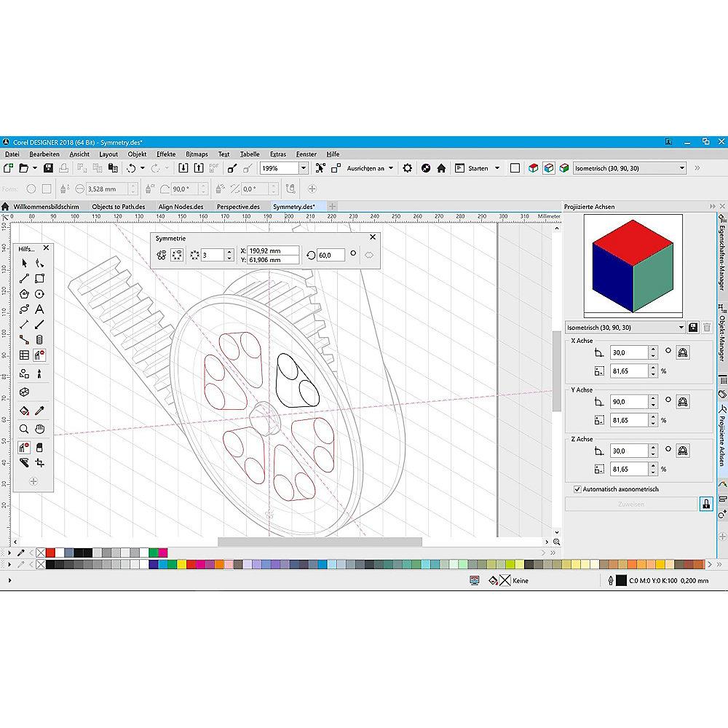Save the projection preset with the disk icon
The width and height of the screenshot is (728, 728).
[x=693, y=328]
